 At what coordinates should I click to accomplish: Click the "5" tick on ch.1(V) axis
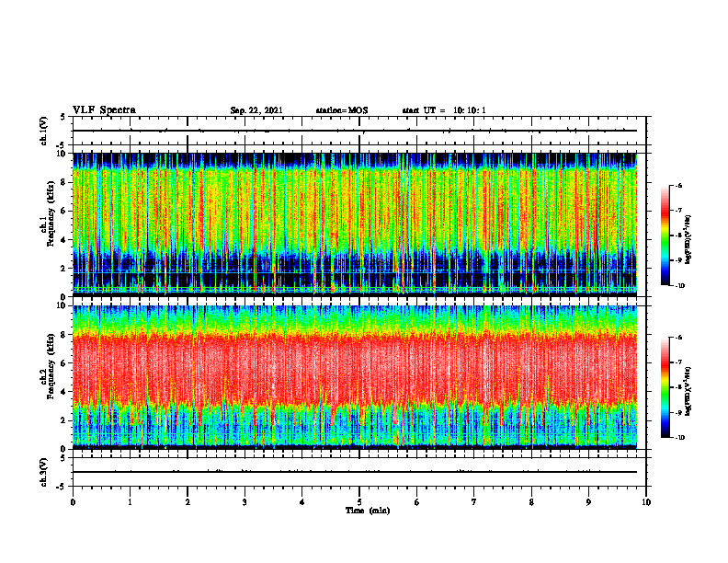point(64,118)
